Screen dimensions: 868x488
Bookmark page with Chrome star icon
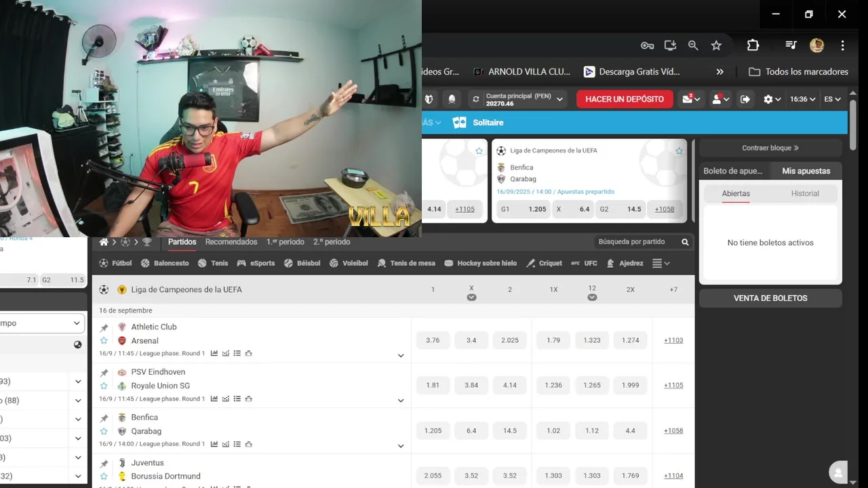(716, 45)
